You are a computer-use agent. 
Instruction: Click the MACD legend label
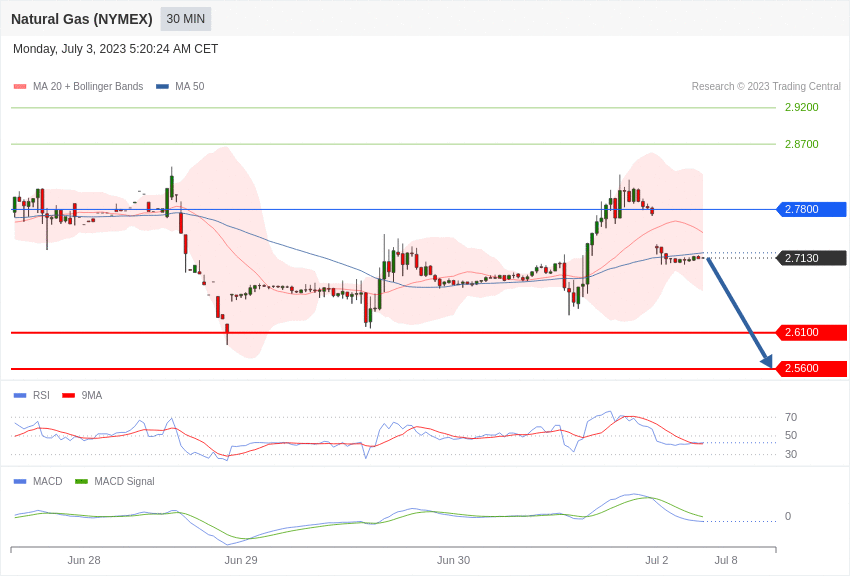point(48,482)
